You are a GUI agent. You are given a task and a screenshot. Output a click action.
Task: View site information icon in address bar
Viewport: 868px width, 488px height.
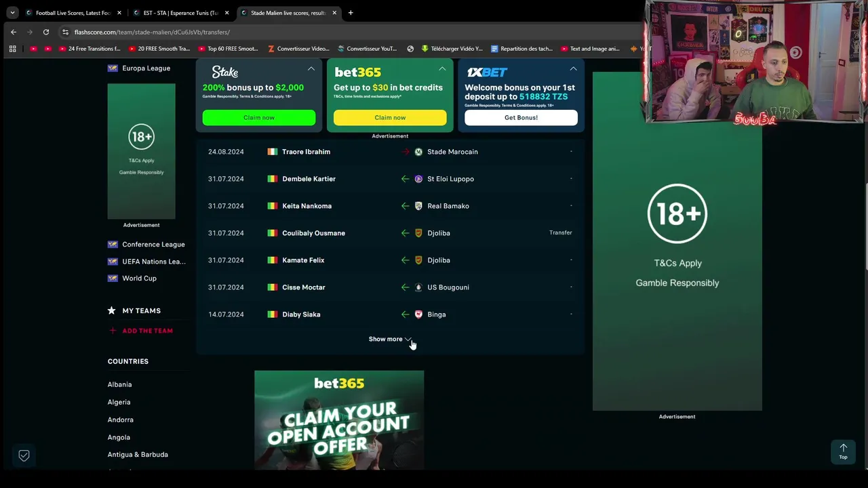(65, 32)
